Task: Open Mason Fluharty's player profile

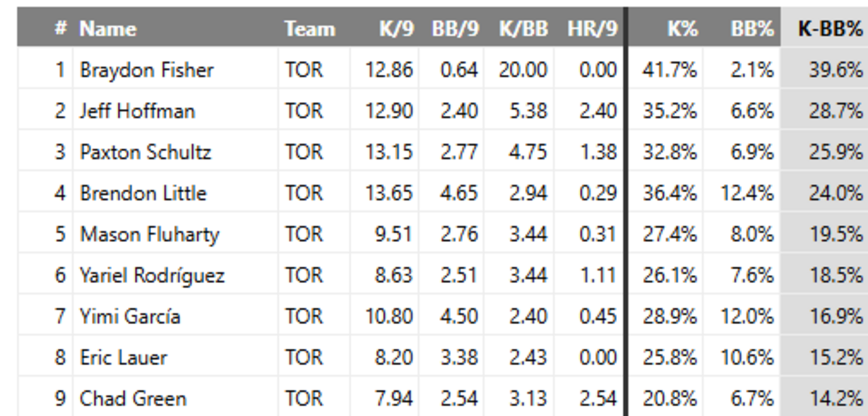Action: point(150,234)
